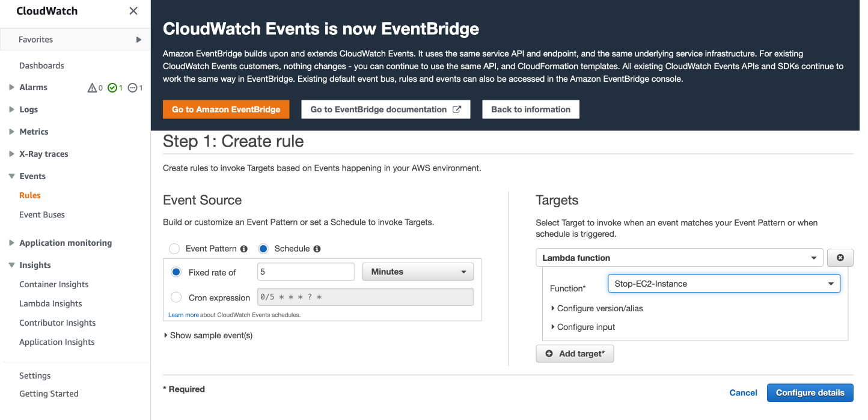This screenshot has height=420, width=868.
Task: Open Event Buses in sidebar
Action: click(x=42, y=215)
